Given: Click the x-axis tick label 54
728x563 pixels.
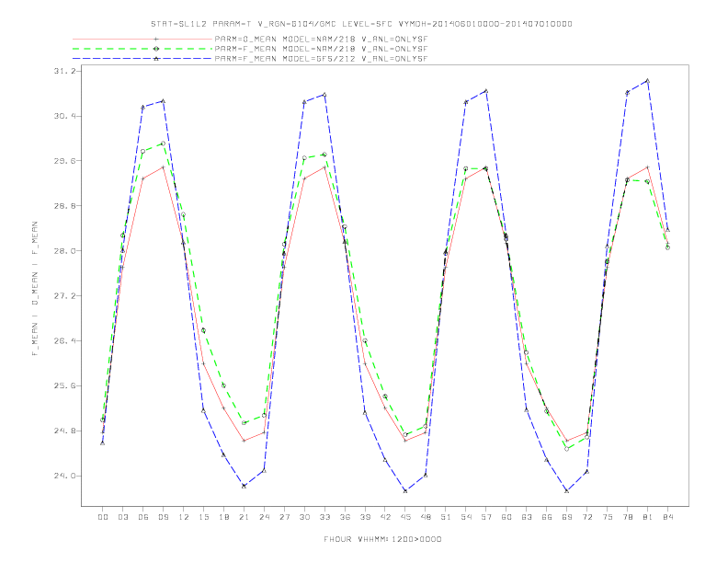Looking at the screenshot, I should coord(466,517).
